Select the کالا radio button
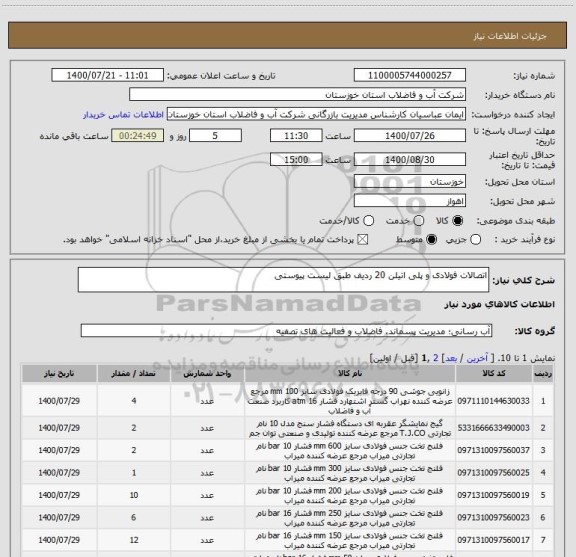 pos(458,221)
